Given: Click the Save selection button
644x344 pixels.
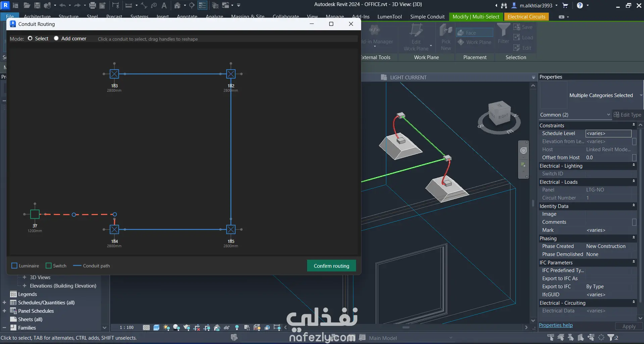Looking at the screenshot, I should point(523,27).
